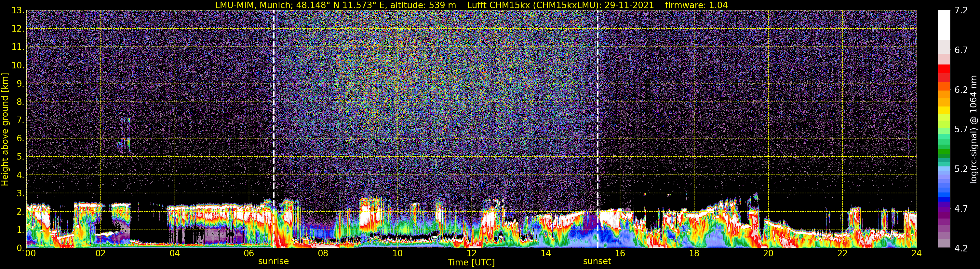
Task: Click the '4.7' colorbar value
Action: pyautogui.click(x=961, y=208)
